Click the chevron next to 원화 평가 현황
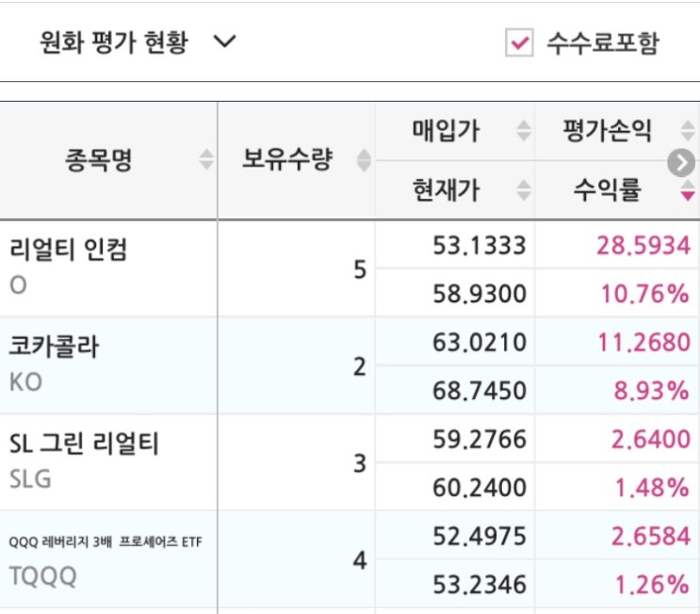 224,42
